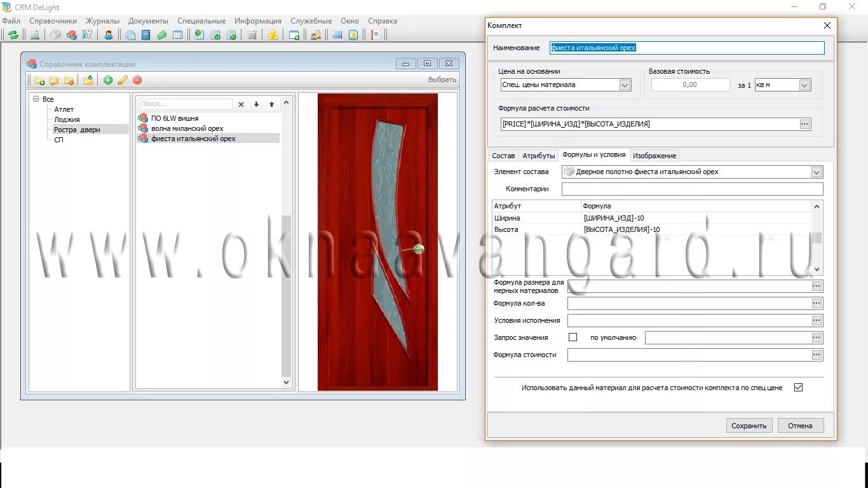Click the gold coins toolbar icon
This screenshot has width=868, height=488.
pyautogui.click(x=273, y=35)
